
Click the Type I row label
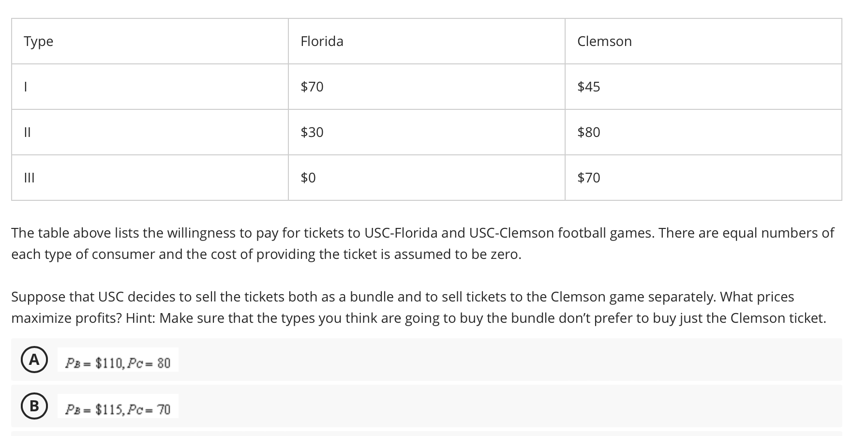(26, 87)
